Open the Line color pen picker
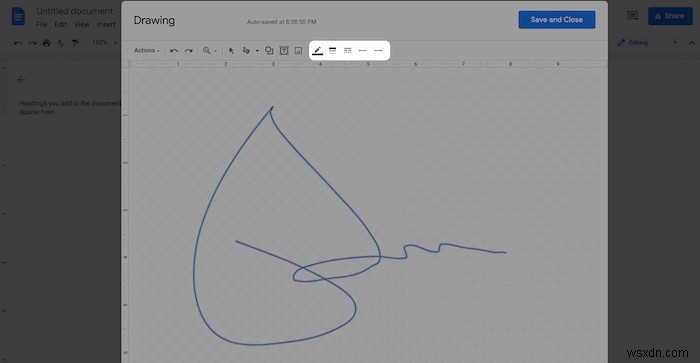Screen dimensions: 700x363 [x=317, y=51]
